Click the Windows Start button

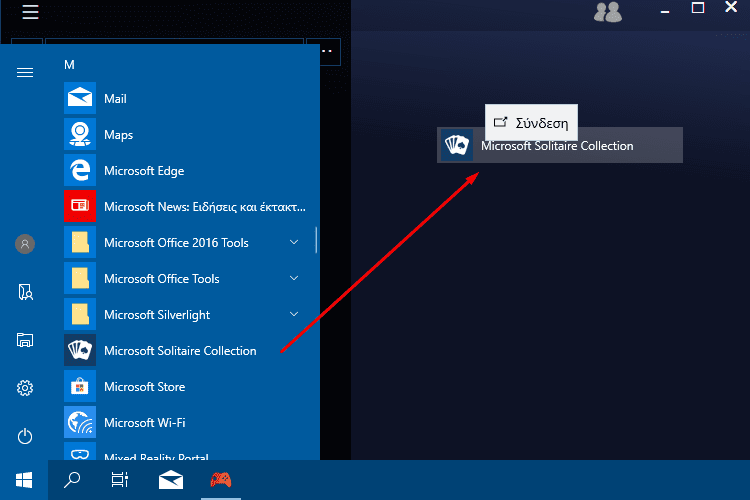[24, 480]
